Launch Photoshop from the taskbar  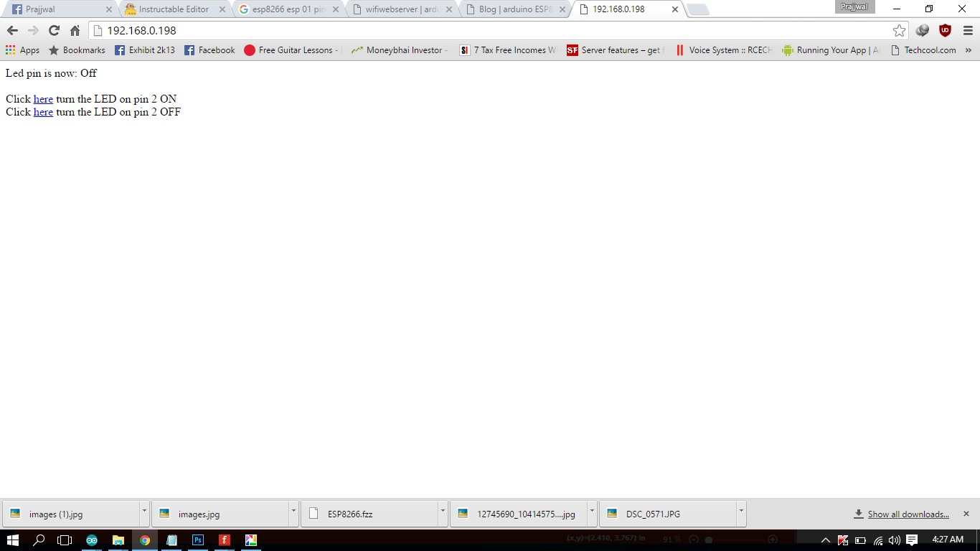pyautogui.click(x=198, y=540)
